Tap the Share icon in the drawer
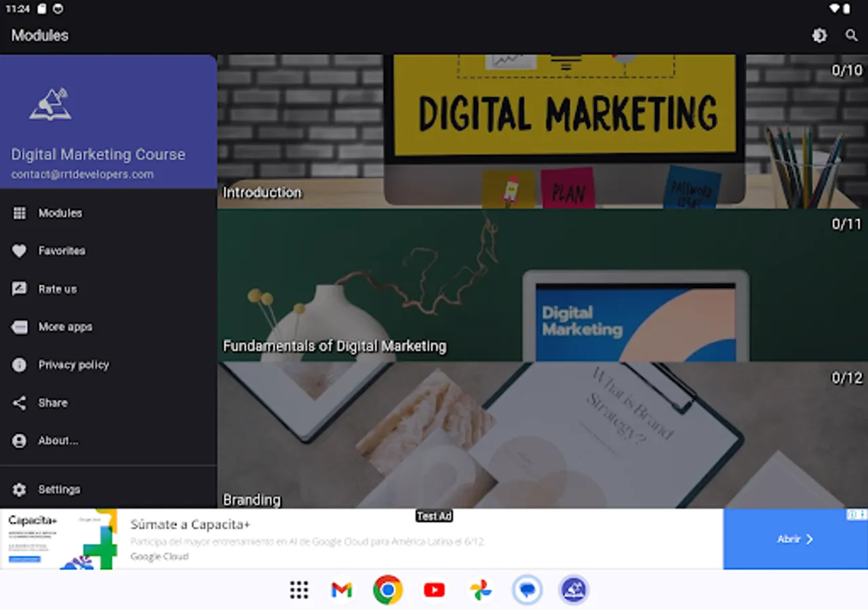 point(20,403)
